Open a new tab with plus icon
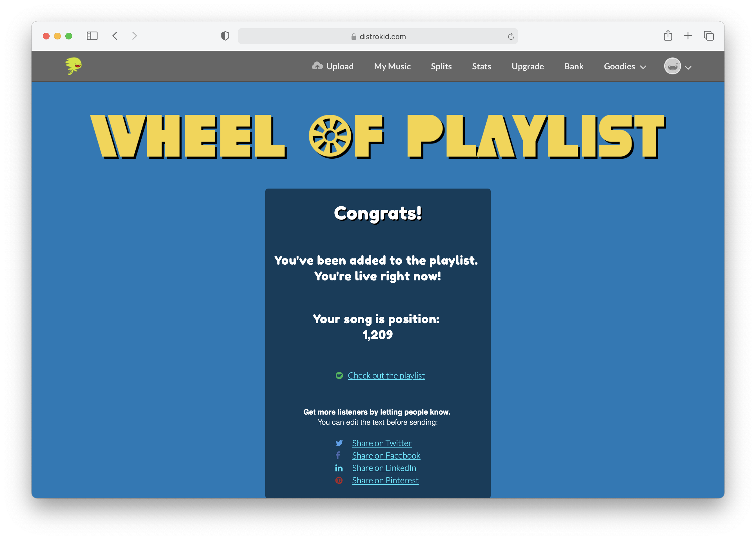The height and width of the screenshot is (540, 756). [x=688, y=36]
